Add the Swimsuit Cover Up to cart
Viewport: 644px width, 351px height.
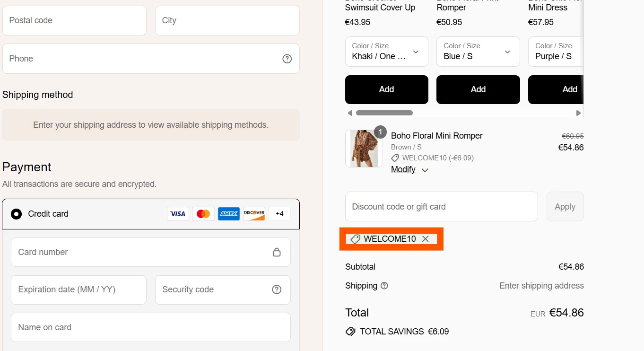(386, 89)
